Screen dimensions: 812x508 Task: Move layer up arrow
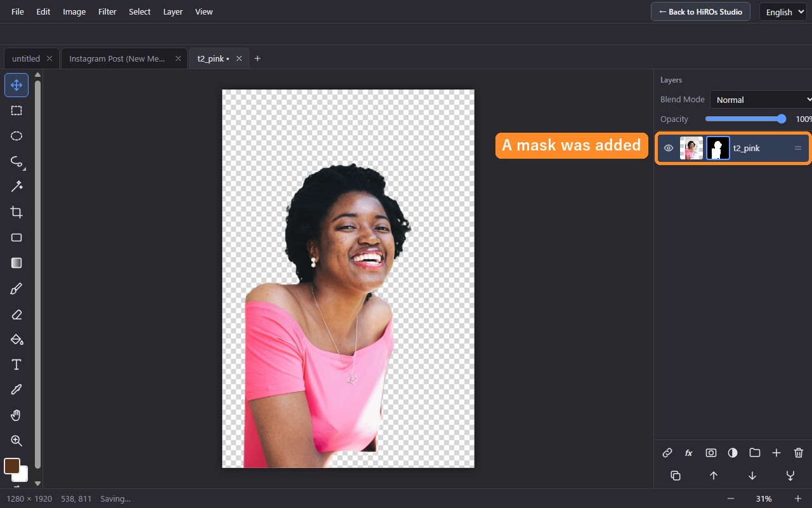[714, 476]
